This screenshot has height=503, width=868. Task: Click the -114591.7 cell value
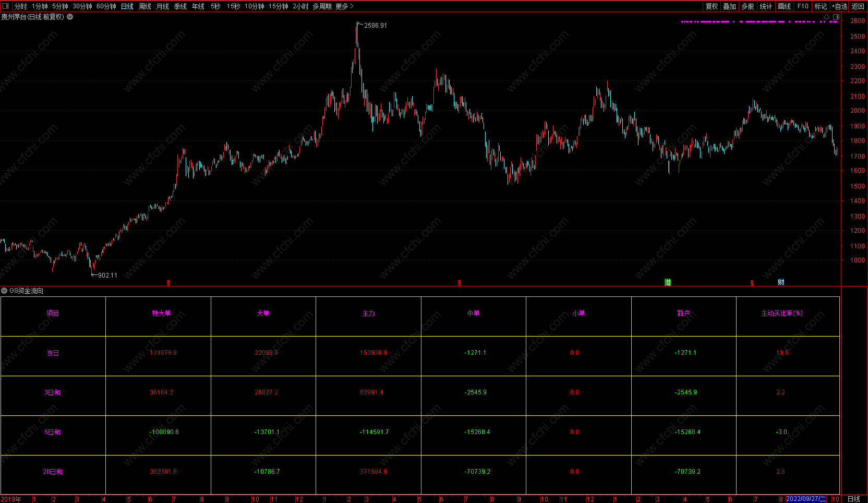374,432
